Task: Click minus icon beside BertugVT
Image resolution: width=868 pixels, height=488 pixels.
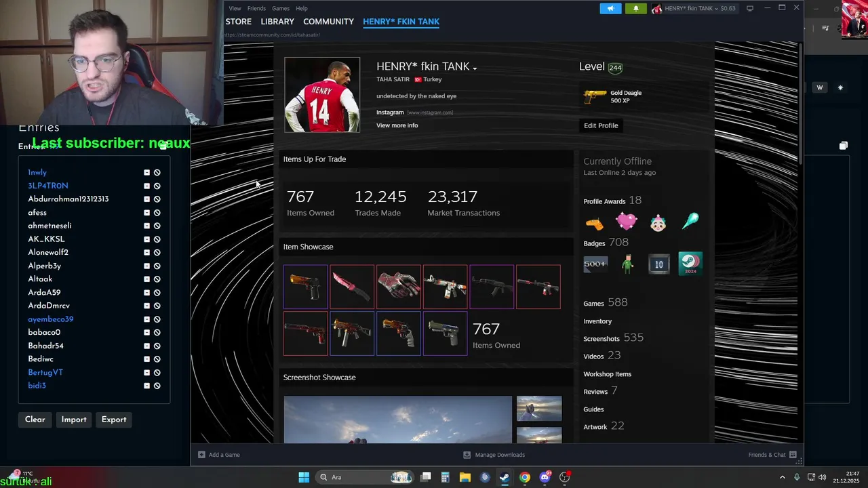Action: [146, 373]
